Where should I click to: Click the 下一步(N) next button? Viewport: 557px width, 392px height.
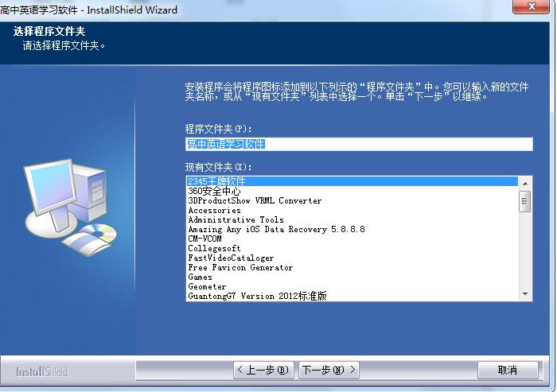coord(329,371)
